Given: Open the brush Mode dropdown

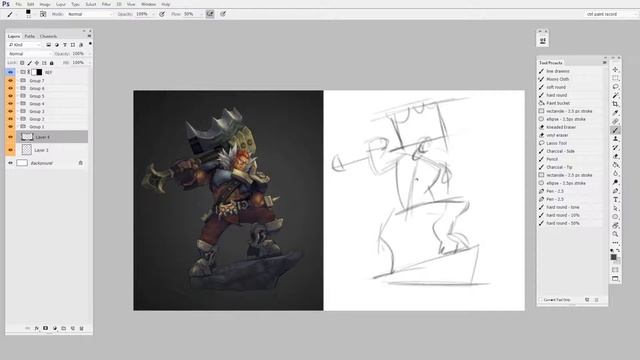Looking at the screenshot, I should 90,14.
